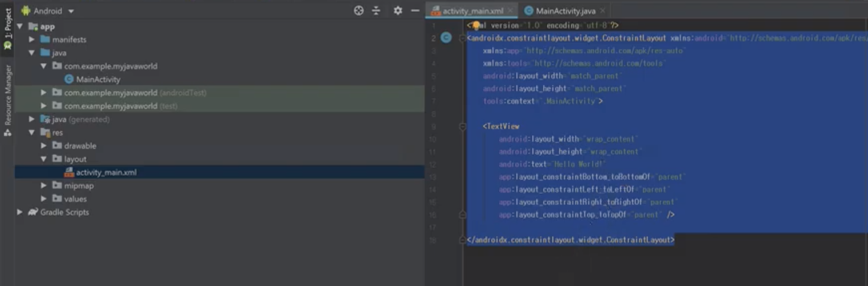Select the manifests folder row
Image resolution: width=868 pixels, height=286 pixels.
pyautogui.click(x=219, y=39)
